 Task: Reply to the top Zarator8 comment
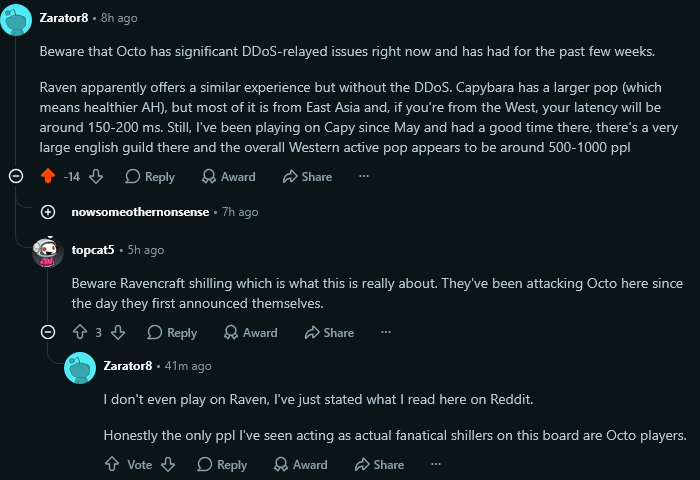click(x=150, y=177)
